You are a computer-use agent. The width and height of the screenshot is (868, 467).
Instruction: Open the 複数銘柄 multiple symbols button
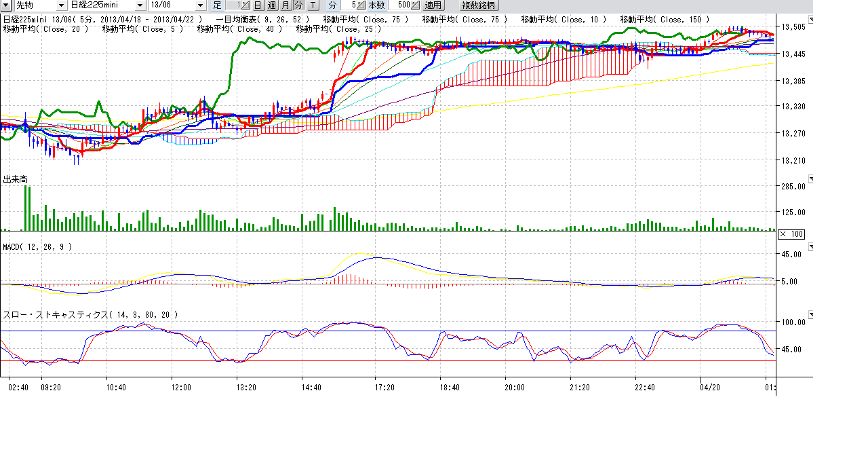479,5
